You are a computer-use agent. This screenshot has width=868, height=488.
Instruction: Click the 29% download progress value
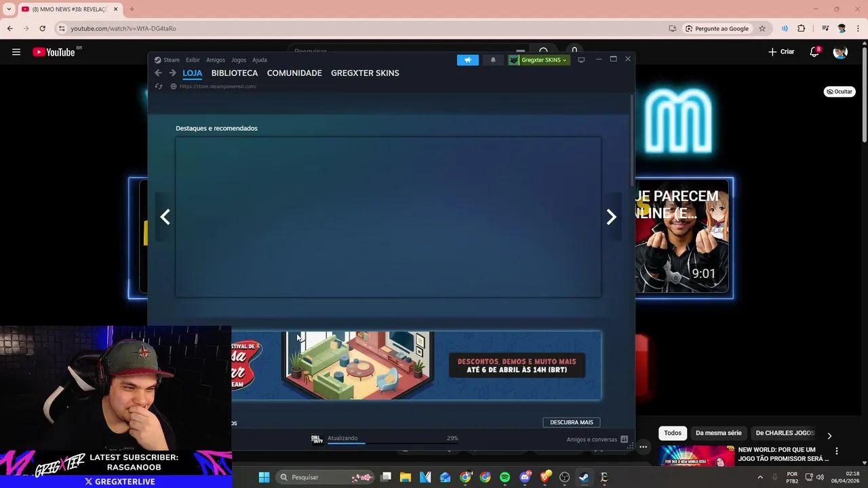coord(452,439)
